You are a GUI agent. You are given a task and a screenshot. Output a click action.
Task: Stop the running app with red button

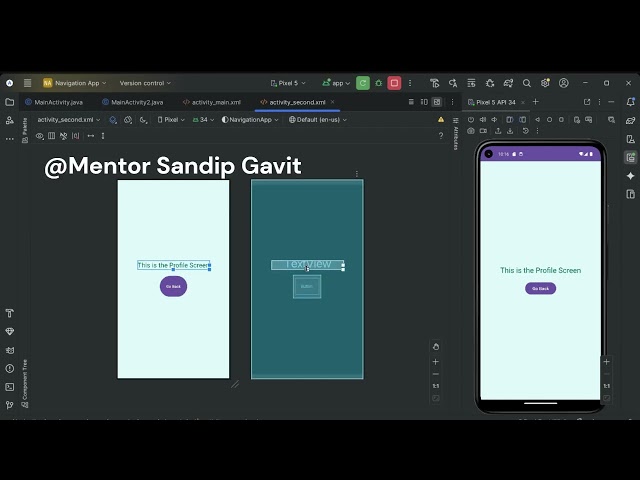coord(394,83)
